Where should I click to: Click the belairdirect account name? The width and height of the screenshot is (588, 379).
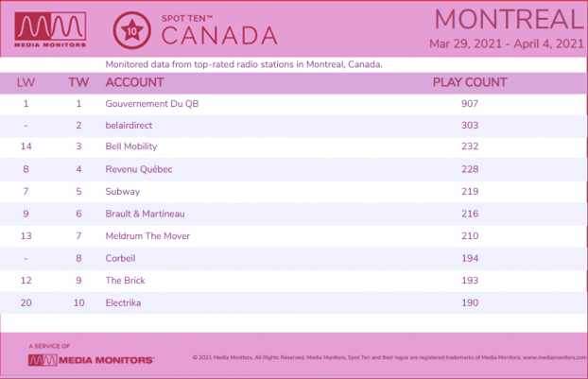pos(129,126)
